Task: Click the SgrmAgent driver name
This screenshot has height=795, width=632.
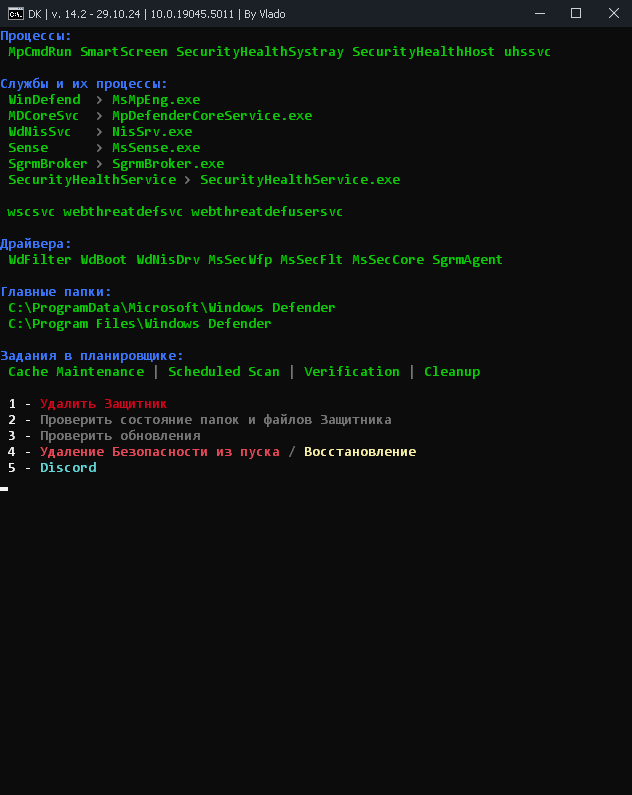Action: (x=467, y=260)
